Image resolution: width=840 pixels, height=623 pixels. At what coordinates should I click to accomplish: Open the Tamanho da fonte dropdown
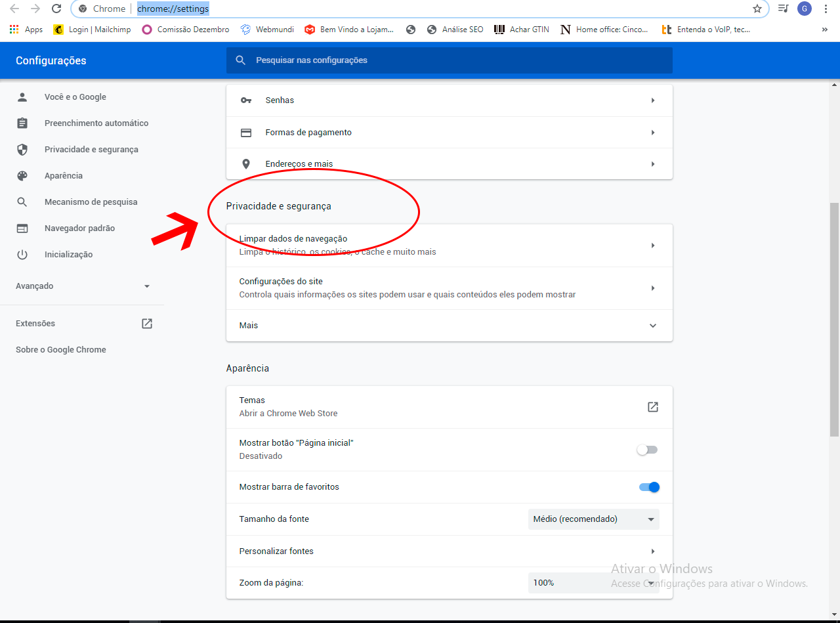593,519
